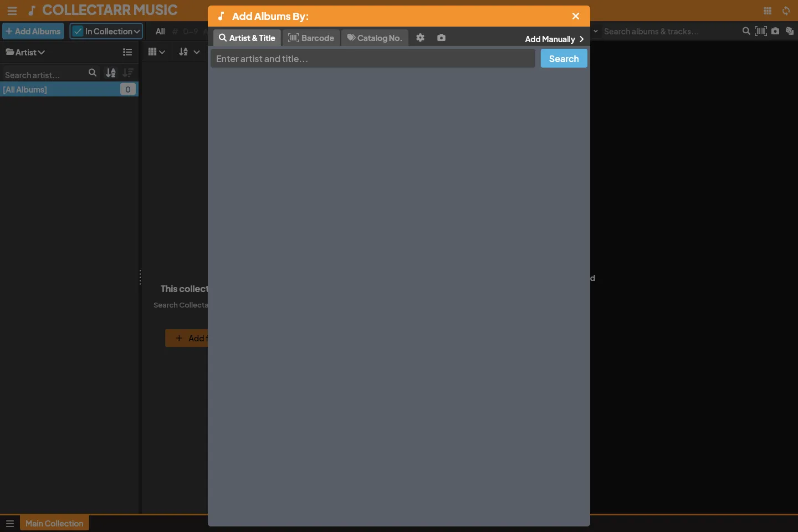Sort artist folders alphabetically A-Z
This screenshot has height=532, width=798.
(x=111, y=73)
